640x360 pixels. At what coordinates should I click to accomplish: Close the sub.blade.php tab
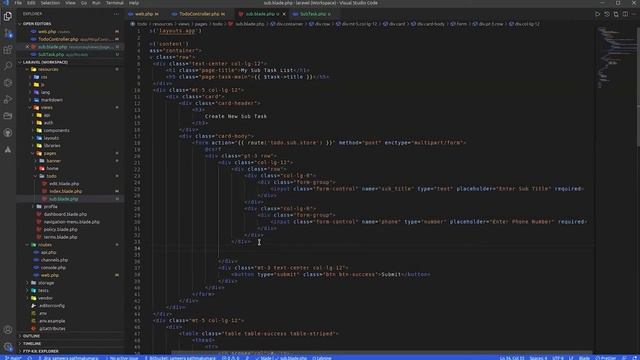(284, 14)
